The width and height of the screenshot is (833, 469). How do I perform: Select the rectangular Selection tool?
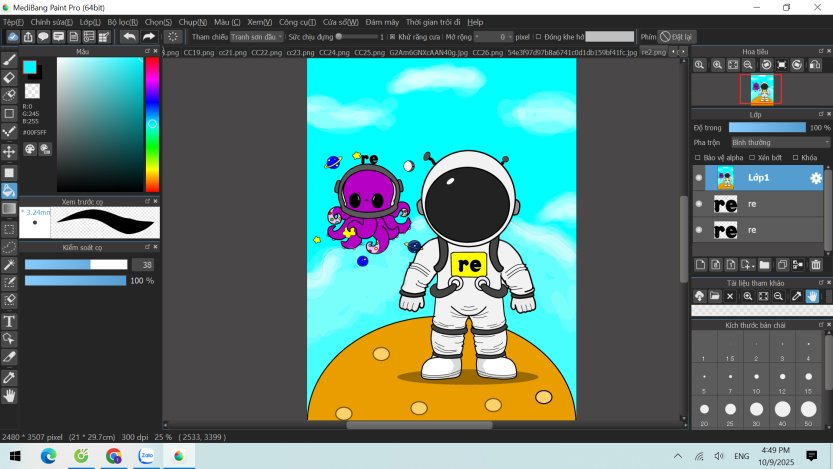(9, 229)
